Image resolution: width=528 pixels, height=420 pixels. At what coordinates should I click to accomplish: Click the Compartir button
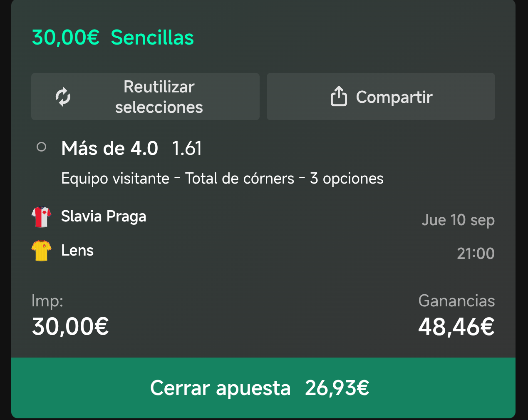381,97
